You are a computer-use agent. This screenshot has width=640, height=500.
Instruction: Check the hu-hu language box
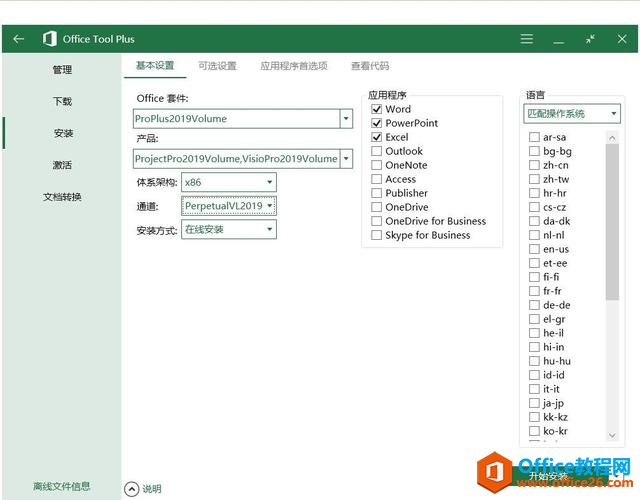pyautogui.click(x=534, y=361)
